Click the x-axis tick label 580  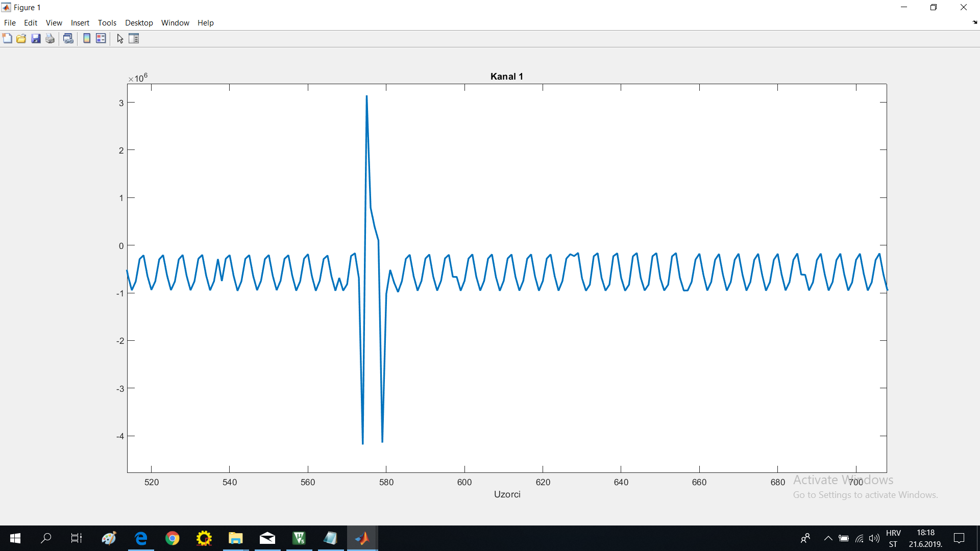coord(386,482)
